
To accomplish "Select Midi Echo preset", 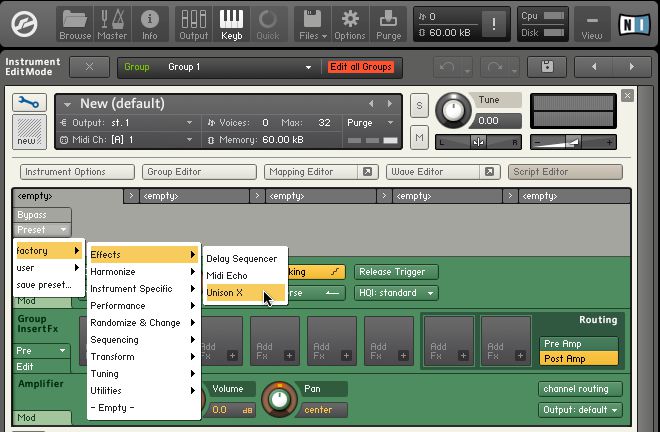I will [x=245, y=276].
